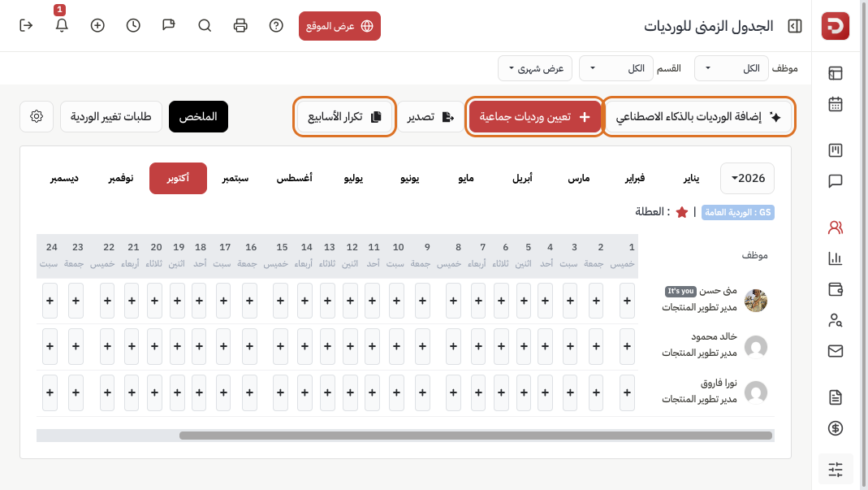Add shift for نورا فاروق on day 5
Viewport: 868px width, 490px height.
524,392
